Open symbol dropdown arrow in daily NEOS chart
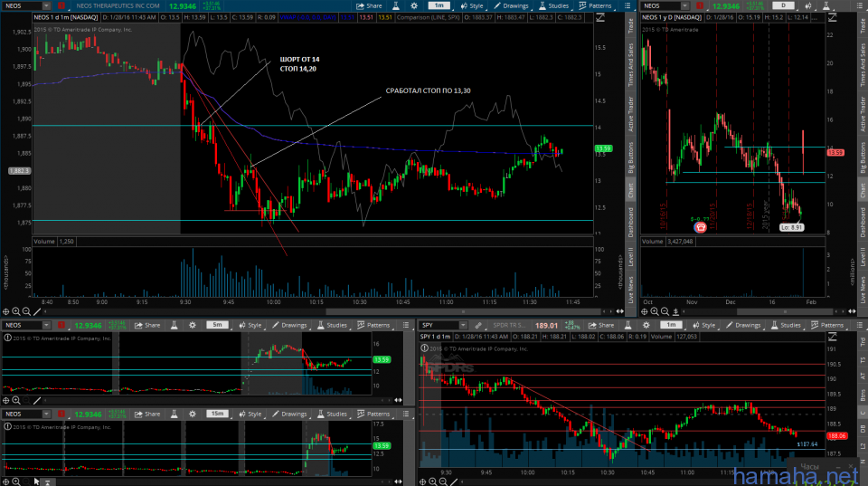 pyautogui.click(x=685, y=5)
